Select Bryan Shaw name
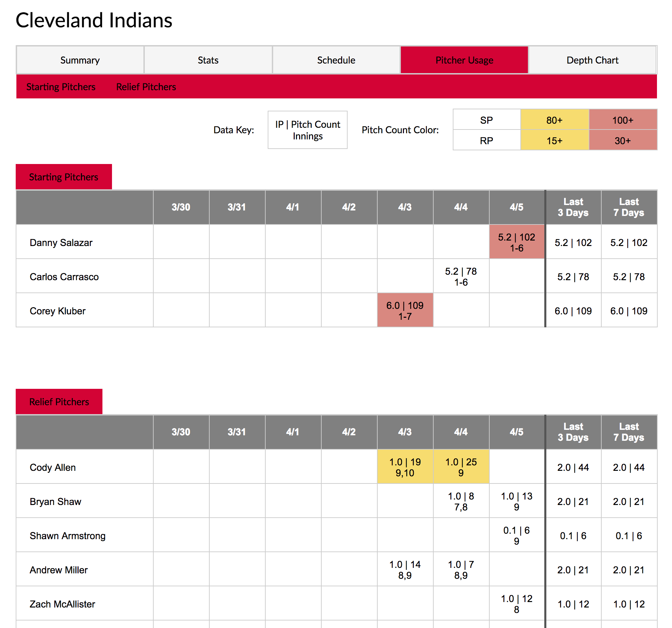Screen dimensions: 672x628 [56, 502]
